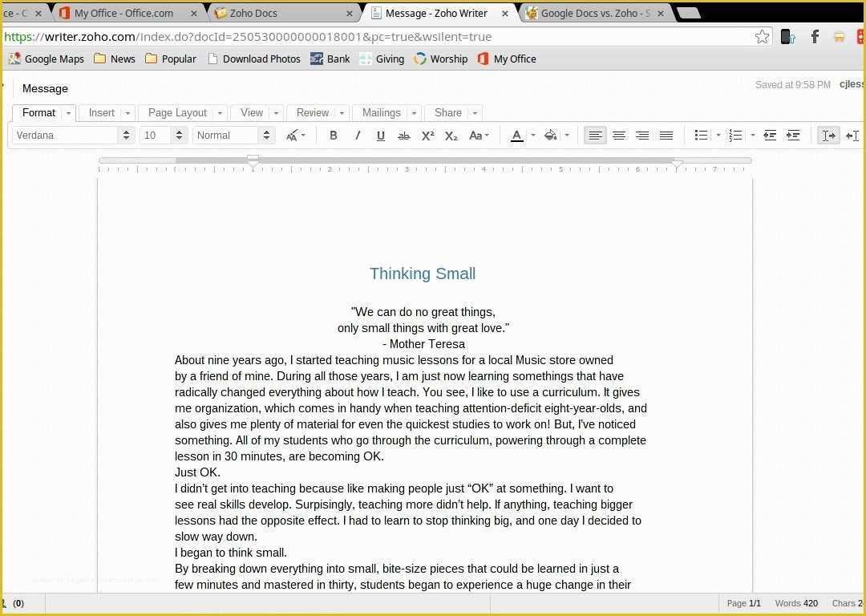Open the Share tab
This screenshot has height=616, width=866.
448,113
